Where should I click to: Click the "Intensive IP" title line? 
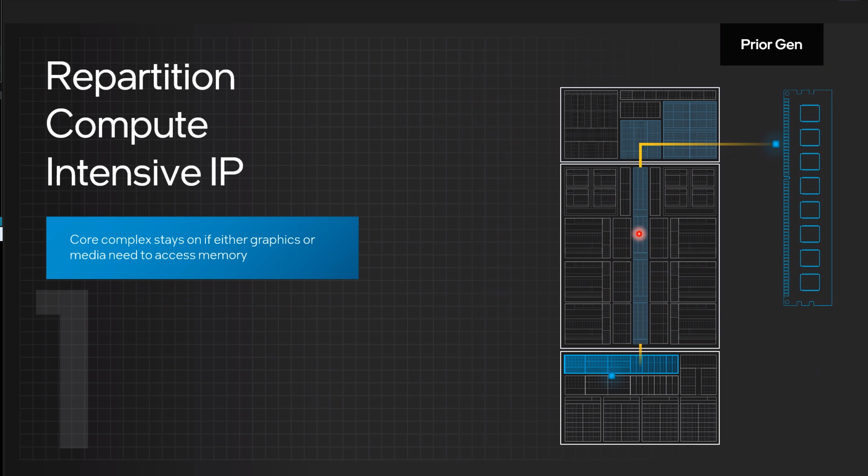[x=145, y=172]
